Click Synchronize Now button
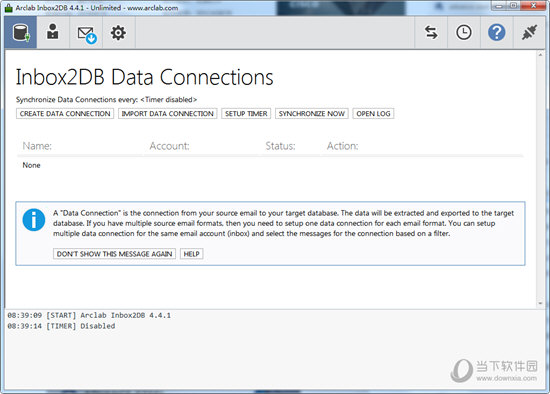 point(311,114)
